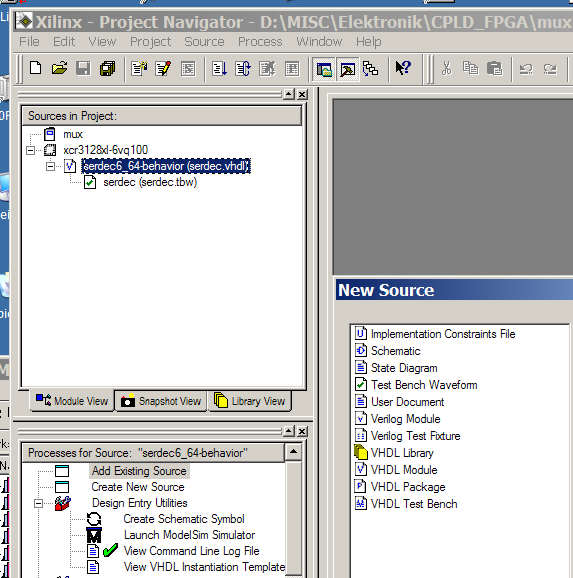Screen dimensions: 573x578
Task: Click Create Schematic Symbol process
Action: [184, 519]
